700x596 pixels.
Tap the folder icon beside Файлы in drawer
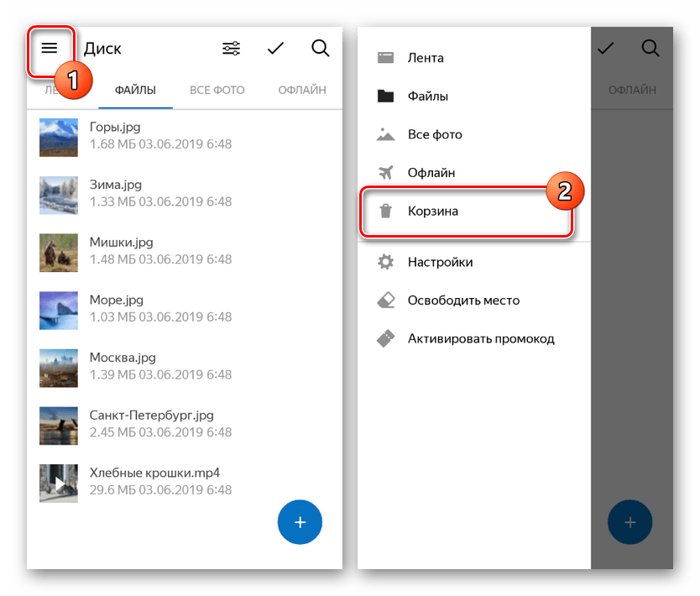click(385, 97)
